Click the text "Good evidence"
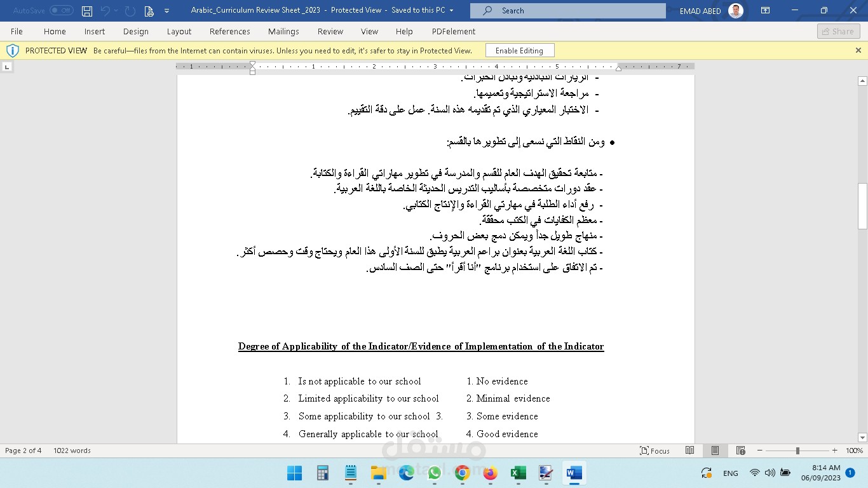The image size is (868, 488). (507, 434)
